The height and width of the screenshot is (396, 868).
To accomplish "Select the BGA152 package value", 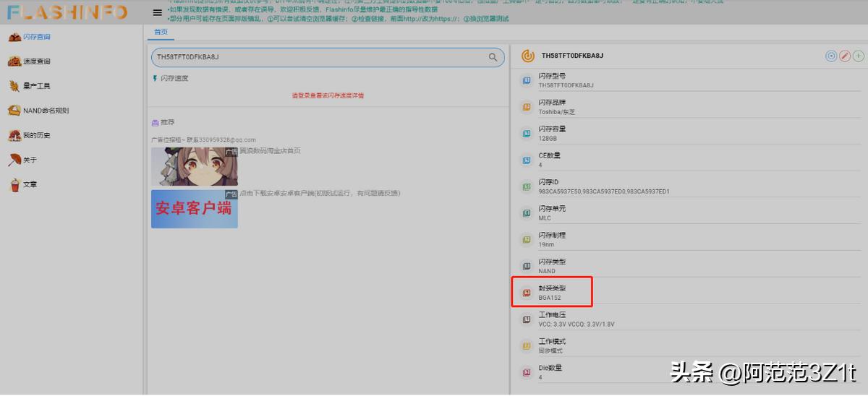I will tap(550, 298).
